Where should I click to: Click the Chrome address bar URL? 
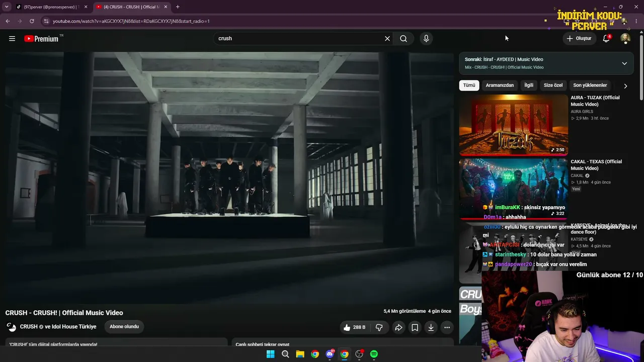(x=131, y=21)
